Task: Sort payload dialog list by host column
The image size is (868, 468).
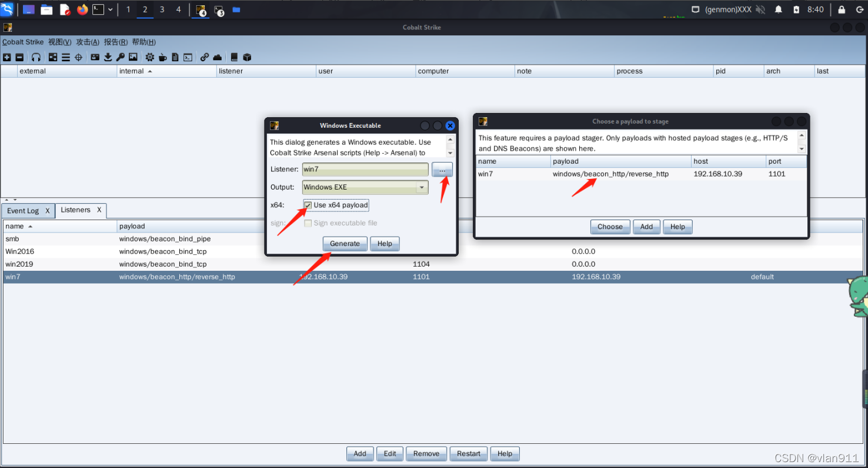Action: (728, 161)
